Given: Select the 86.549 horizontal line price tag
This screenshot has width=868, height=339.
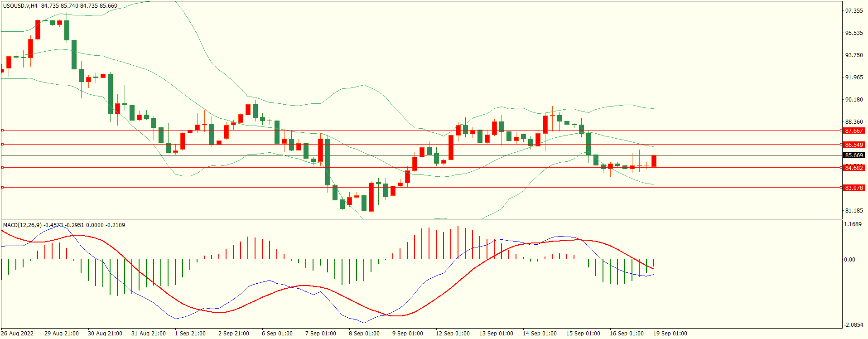Looking at the screenshot, I should 854,145.
